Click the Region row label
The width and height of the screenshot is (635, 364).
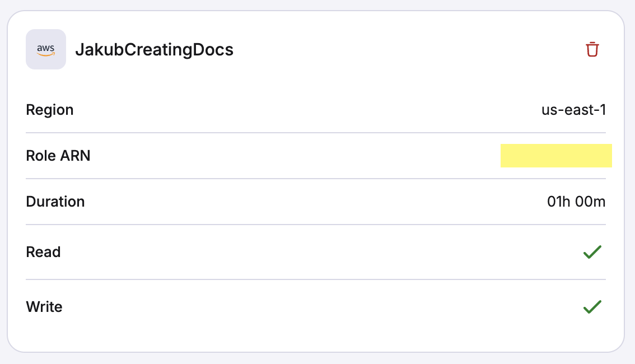pos(49,110)
